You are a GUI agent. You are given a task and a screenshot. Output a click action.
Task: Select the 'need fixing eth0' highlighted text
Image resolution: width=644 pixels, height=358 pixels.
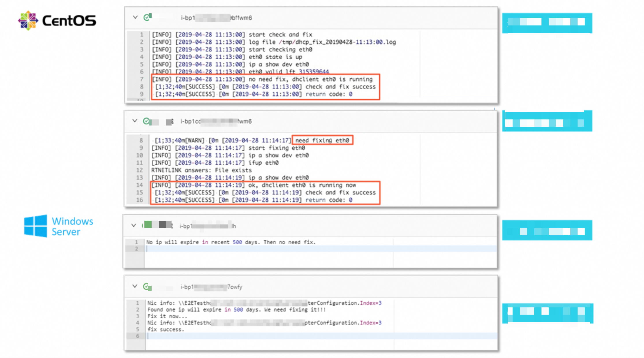click(322, 141)
